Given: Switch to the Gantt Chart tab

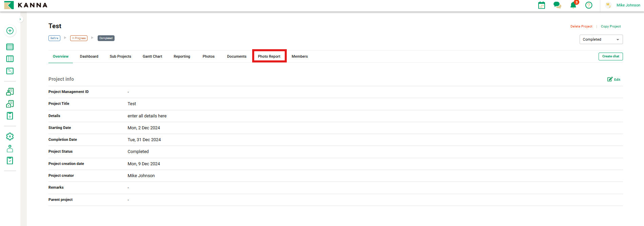Looking at the screenshot, I should coord(152,56).
